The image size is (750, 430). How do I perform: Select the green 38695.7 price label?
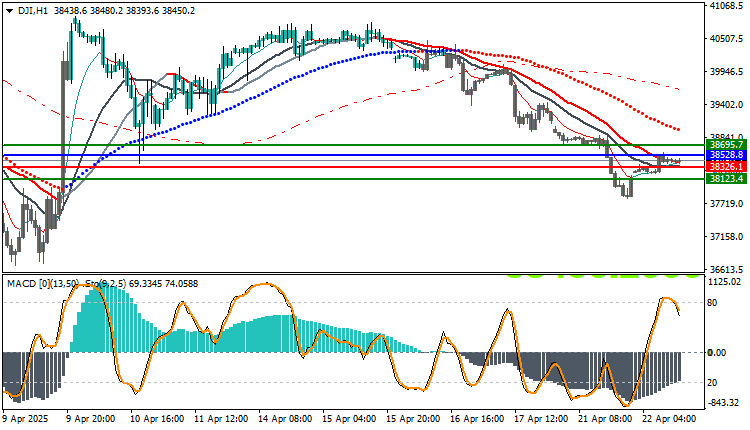pyautogui.click(x=727, y=144)
